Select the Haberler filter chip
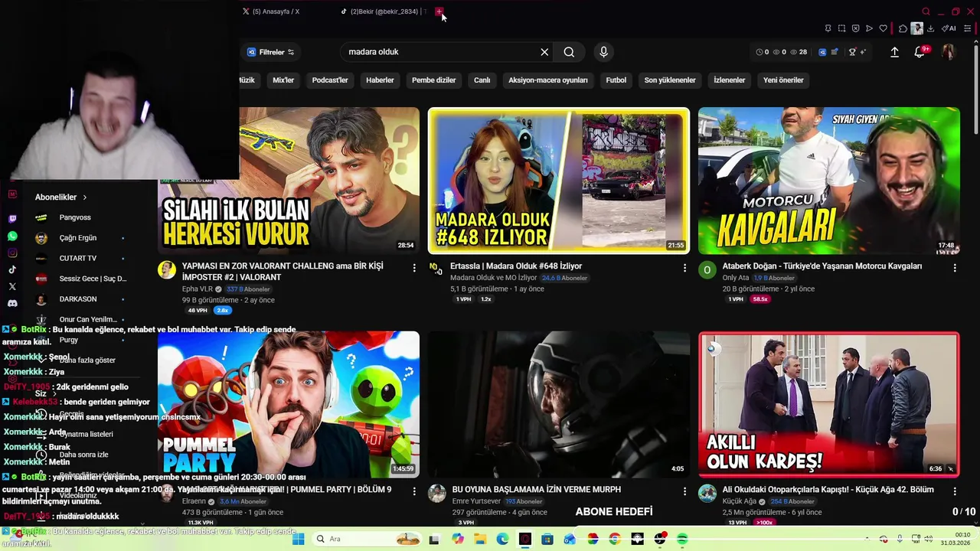 click(380, 80)
